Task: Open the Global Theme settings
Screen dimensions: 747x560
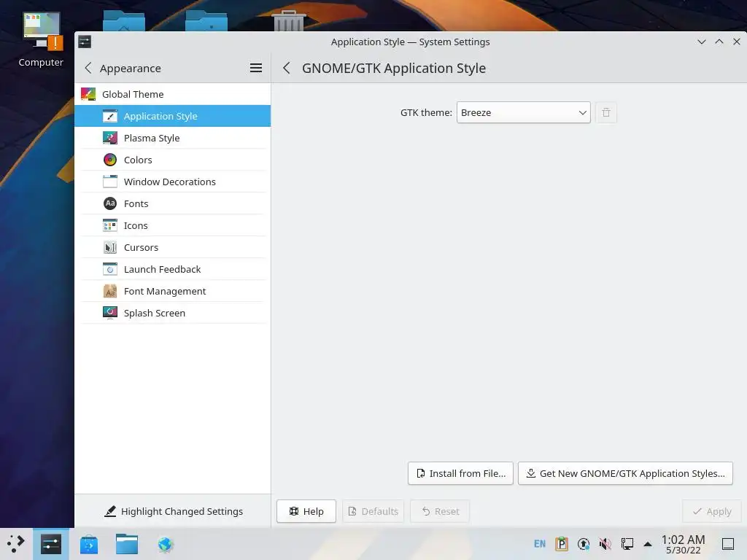Action: pos(172,94)
